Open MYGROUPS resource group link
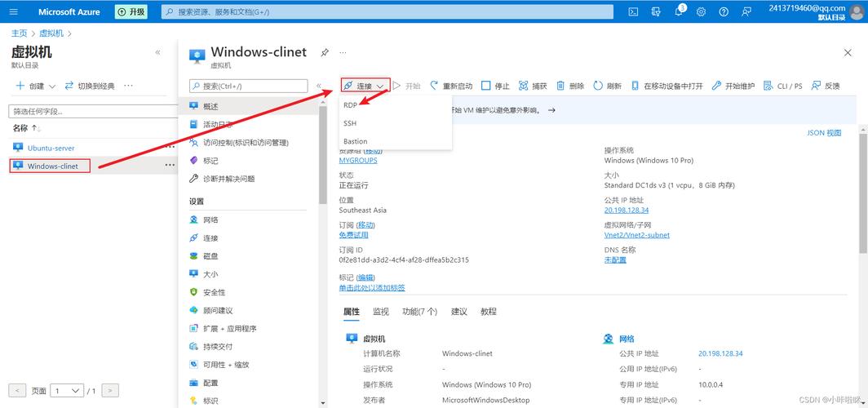The image size is (868, 408). tap(358, 161)
